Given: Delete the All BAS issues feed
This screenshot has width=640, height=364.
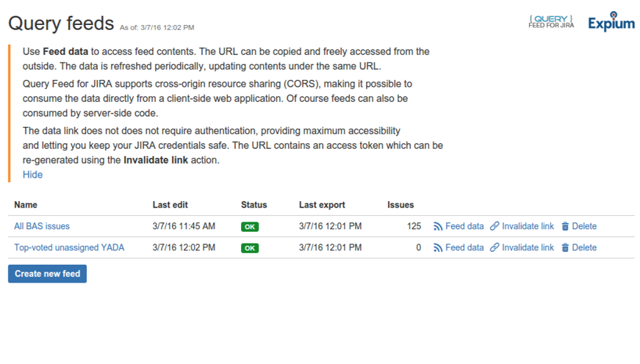Looking at the screenshot, I should point(584,227).
